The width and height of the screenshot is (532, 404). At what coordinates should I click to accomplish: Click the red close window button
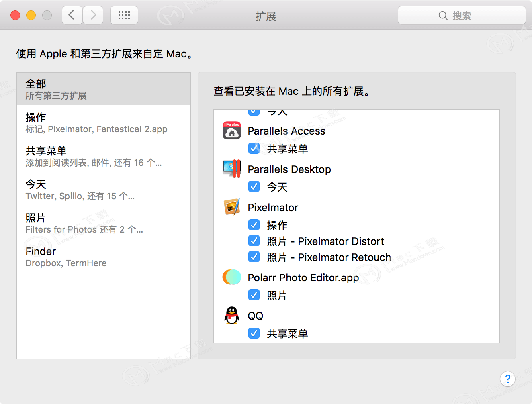click(x=15, y=15)
